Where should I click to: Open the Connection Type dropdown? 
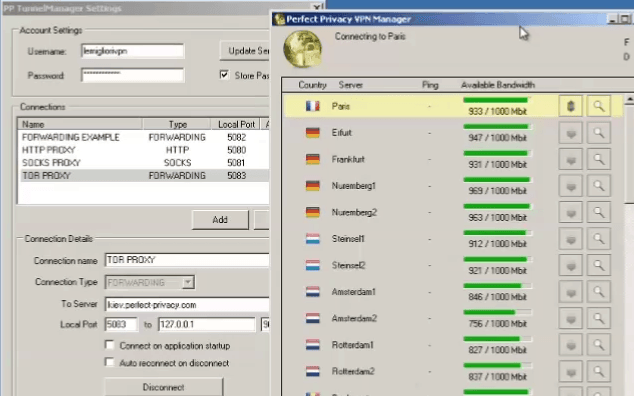(x=188, y=282)
